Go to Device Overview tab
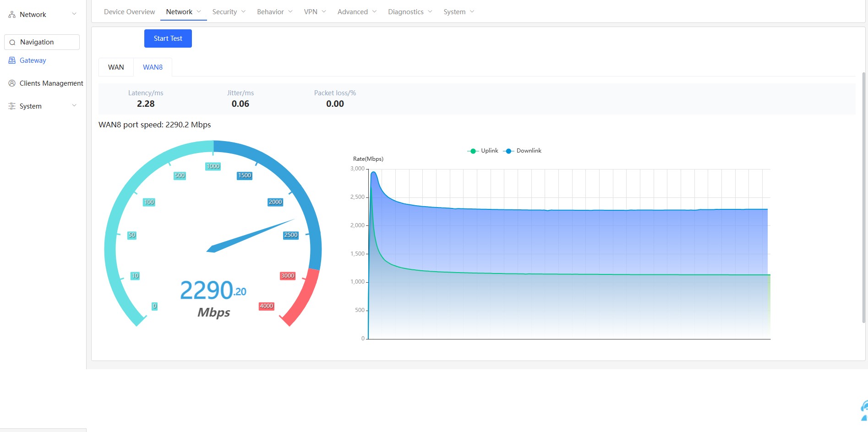 point(129,12)
